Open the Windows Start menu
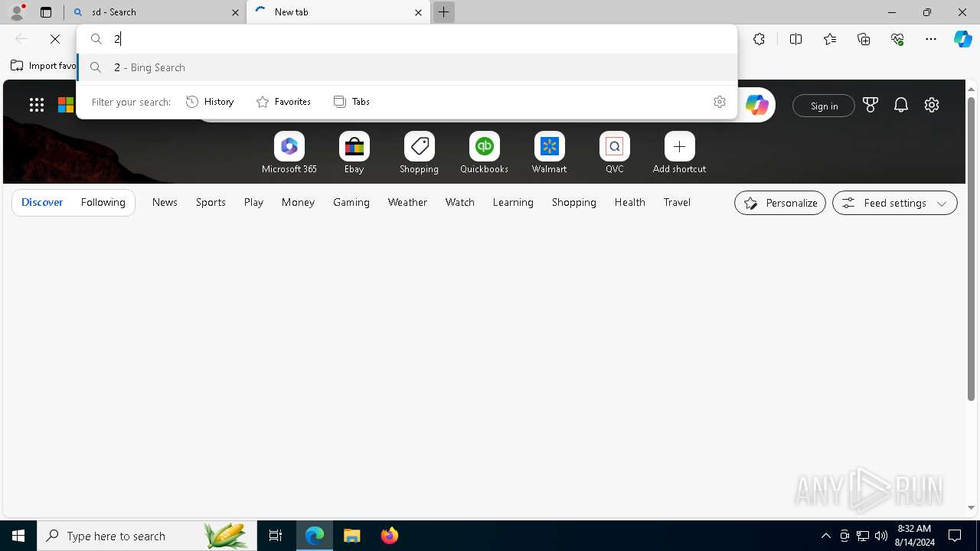 18,536
